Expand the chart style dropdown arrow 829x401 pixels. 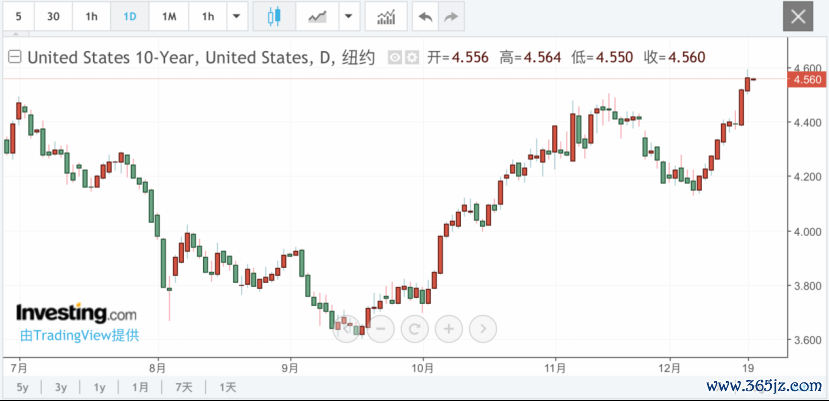pos(348,17)
